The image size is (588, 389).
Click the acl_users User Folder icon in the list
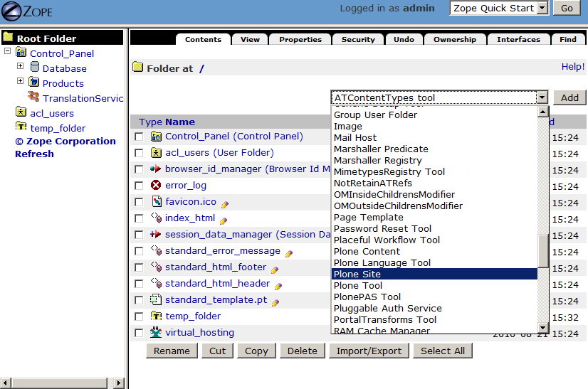[x=156, y=152]
